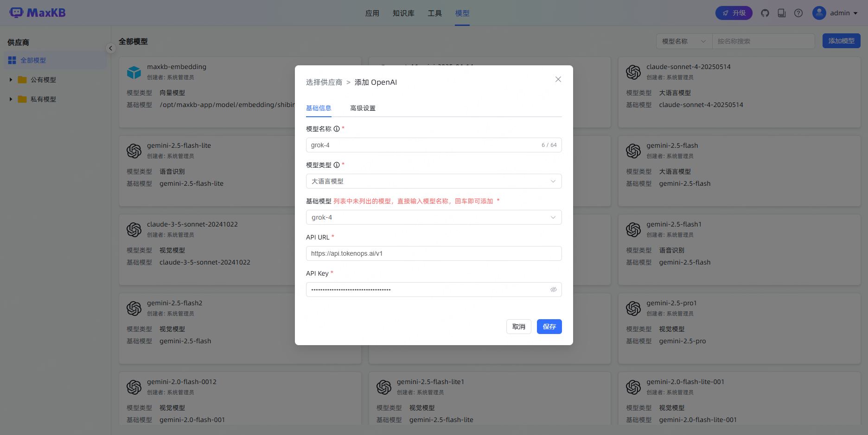
Task: Click the claude-sonnet-4-20250514 card title
Action: [x=689, y=67]
